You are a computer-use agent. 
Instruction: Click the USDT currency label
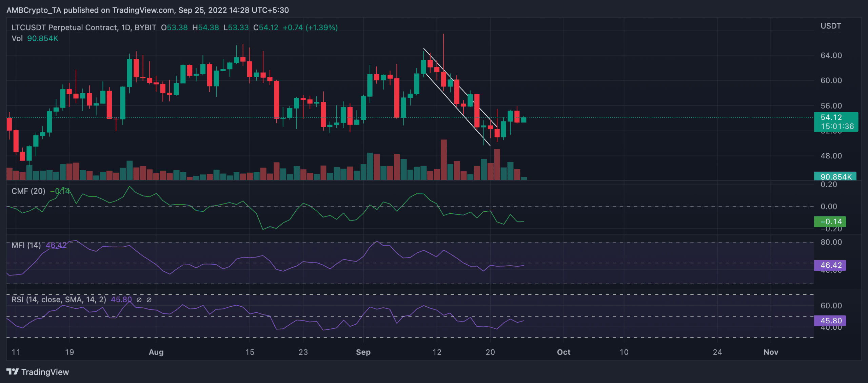pos(831,26)
